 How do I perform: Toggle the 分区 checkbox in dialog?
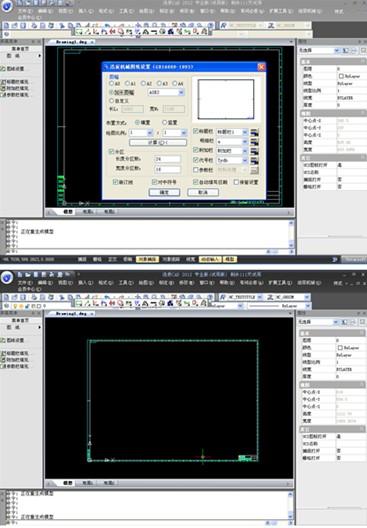click(111, 152)
